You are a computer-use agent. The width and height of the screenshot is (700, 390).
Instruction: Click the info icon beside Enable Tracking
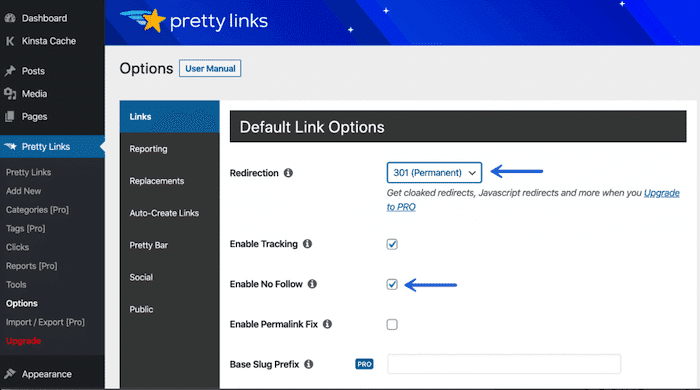[307, 244]
